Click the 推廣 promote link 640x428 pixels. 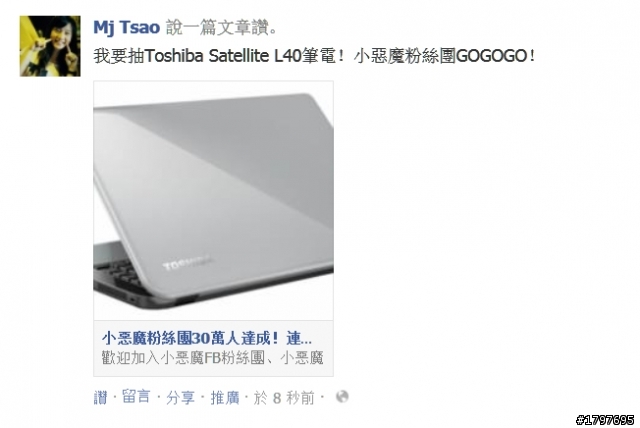coord(224,397)
